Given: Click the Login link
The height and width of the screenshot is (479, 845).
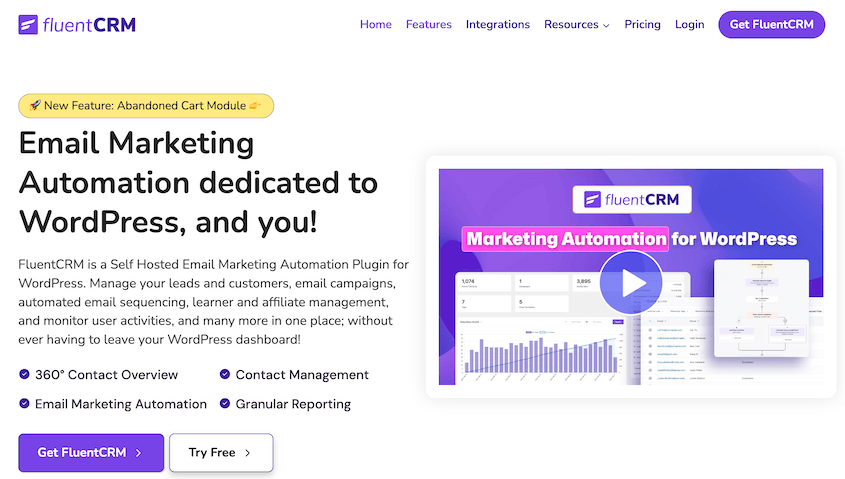Looking at the screenshot, I should (689, 25).
